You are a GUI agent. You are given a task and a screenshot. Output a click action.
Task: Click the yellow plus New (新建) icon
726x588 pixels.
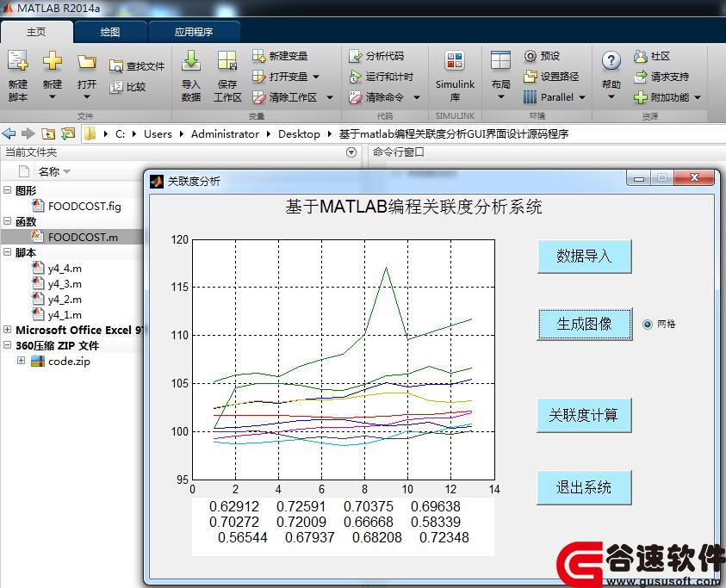coord(53,60)
